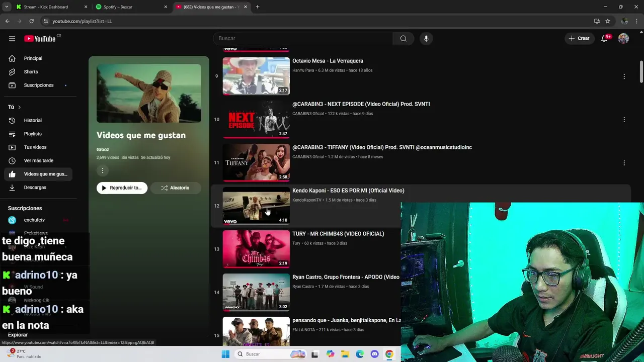Image resolution: width=644 pixels, height=362 pixels.
Task: Bookmark this page with the star
Action: (608, 21)
